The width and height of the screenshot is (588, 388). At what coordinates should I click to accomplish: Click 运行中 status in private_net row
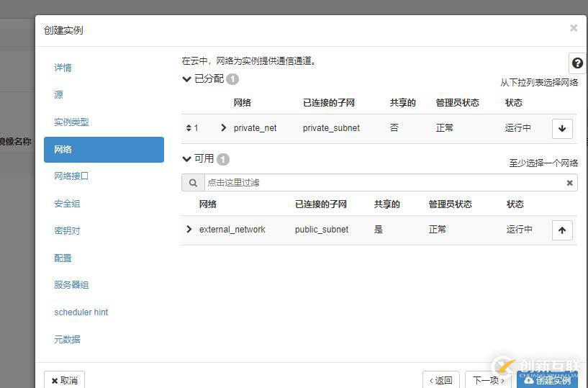pyautogui.click(x=518, y=128)
